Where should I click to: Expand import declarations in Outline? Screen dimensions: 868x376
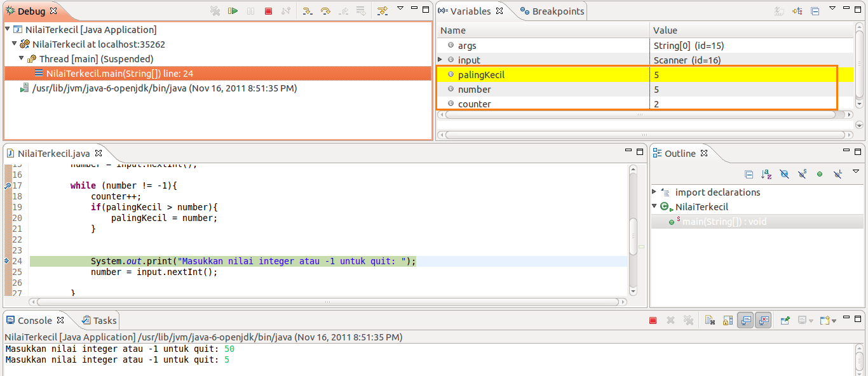pos(655,192)
